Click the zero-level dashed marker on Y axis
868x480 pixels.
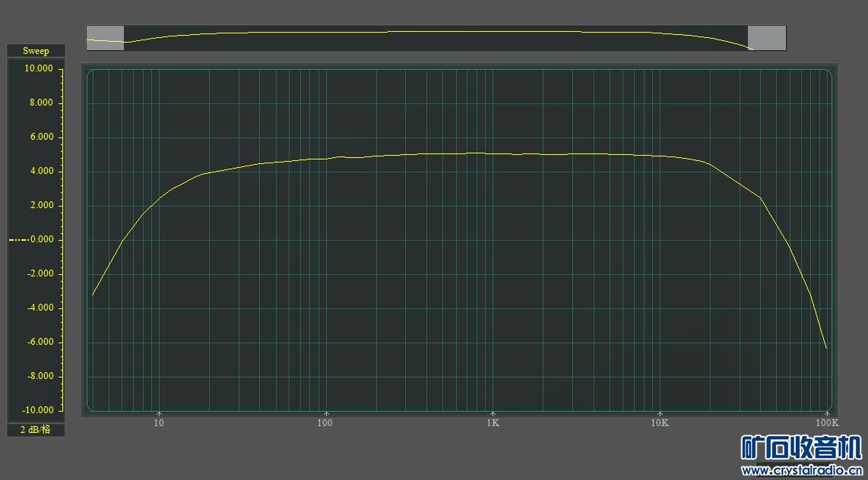[18, 240]
